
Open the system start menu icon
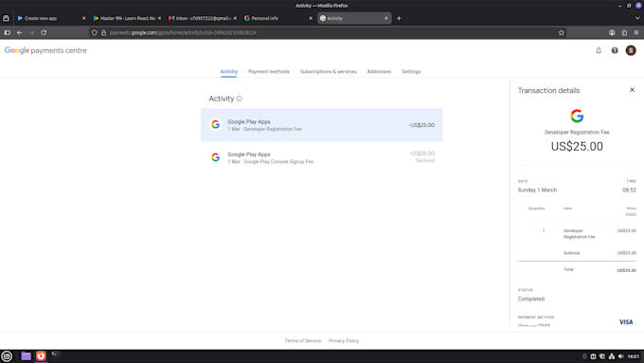pyautogui.click(x=7, y=356)
